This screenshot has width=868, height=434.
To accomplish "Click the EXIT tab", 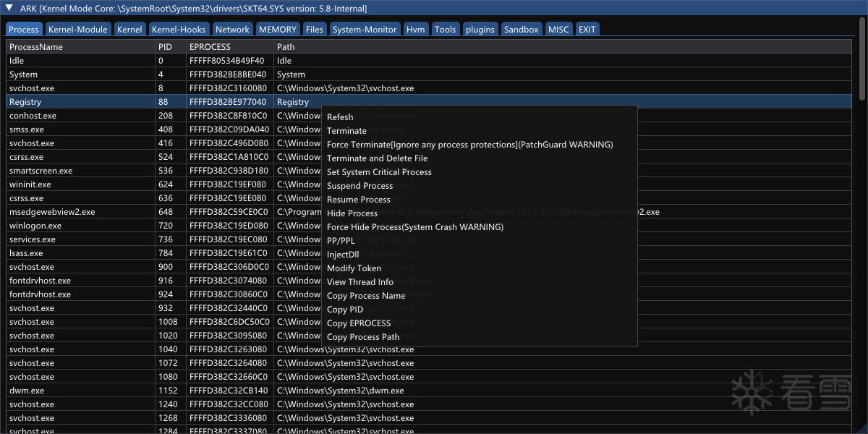I will [587, 29].
